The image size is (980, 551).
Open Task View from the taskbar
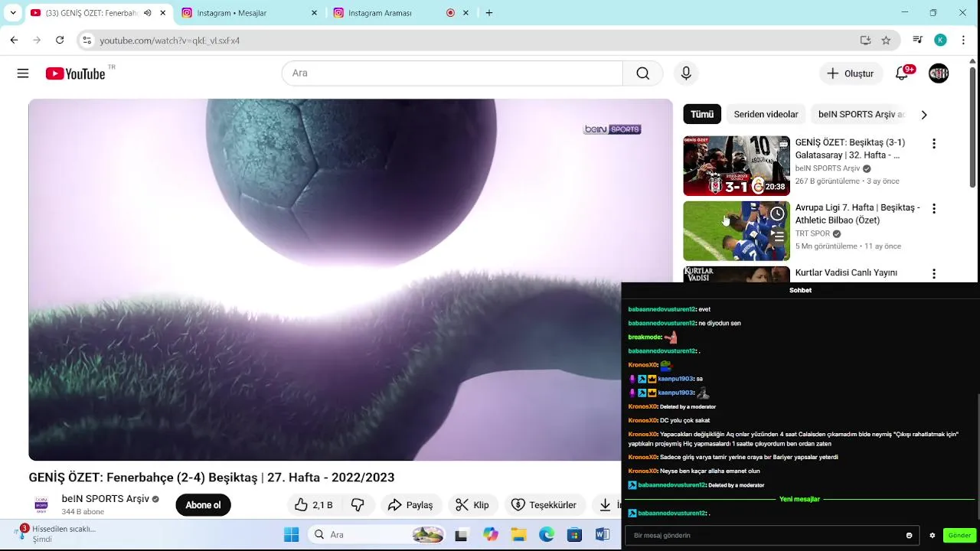tap(461, 535)
